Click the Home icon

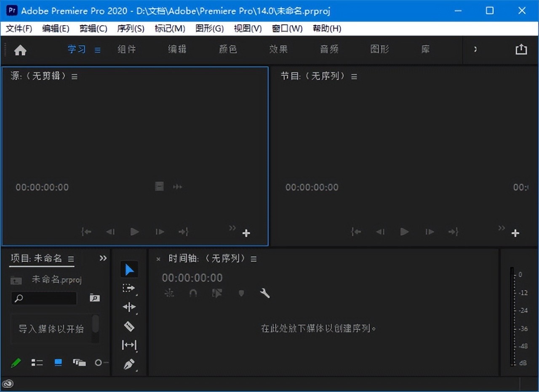(x=20, y=50)
